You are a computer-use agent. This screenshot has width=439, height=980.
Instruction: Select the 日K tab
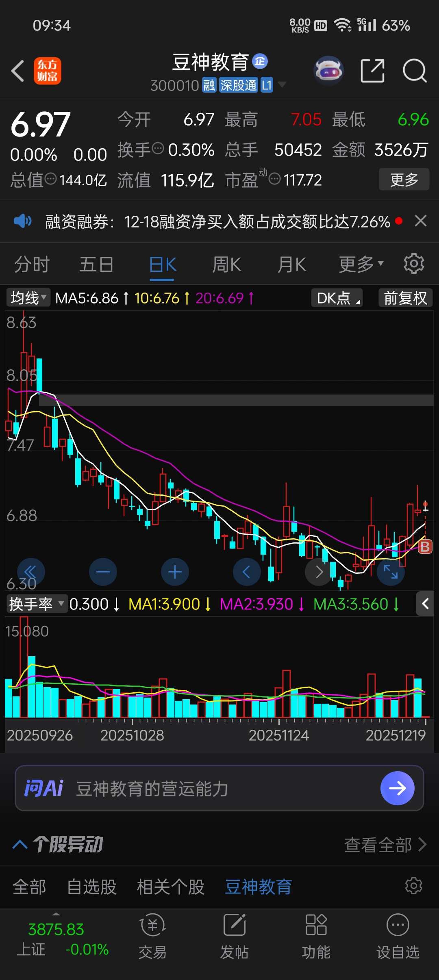163,264
